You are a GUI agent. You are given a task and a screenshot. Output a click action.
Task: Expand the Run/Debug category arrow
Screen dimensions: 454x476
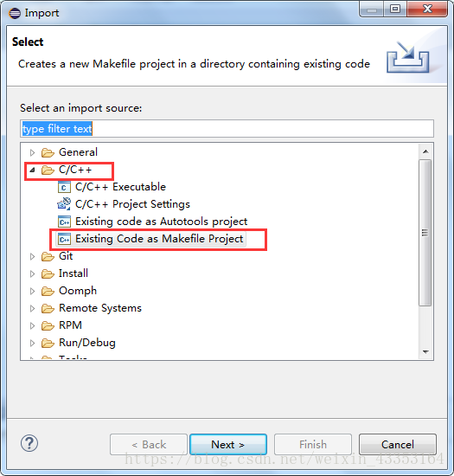(32, 343)
